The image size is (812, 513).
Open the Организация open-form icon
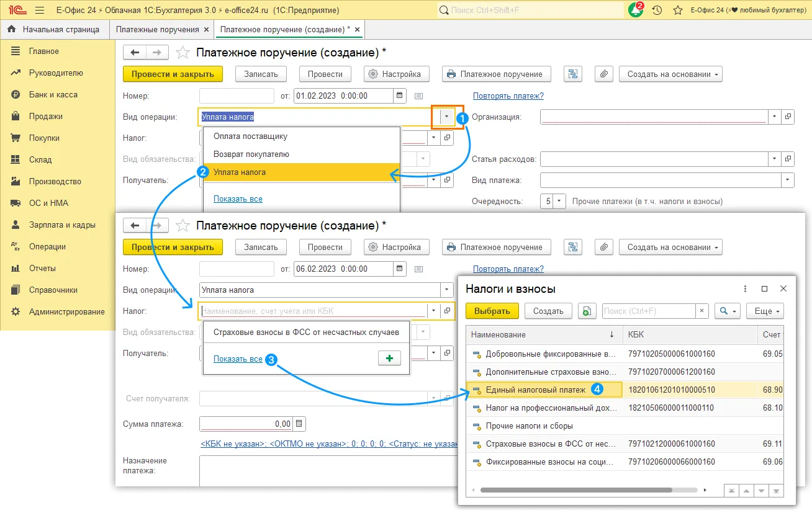tap(788, 116)
